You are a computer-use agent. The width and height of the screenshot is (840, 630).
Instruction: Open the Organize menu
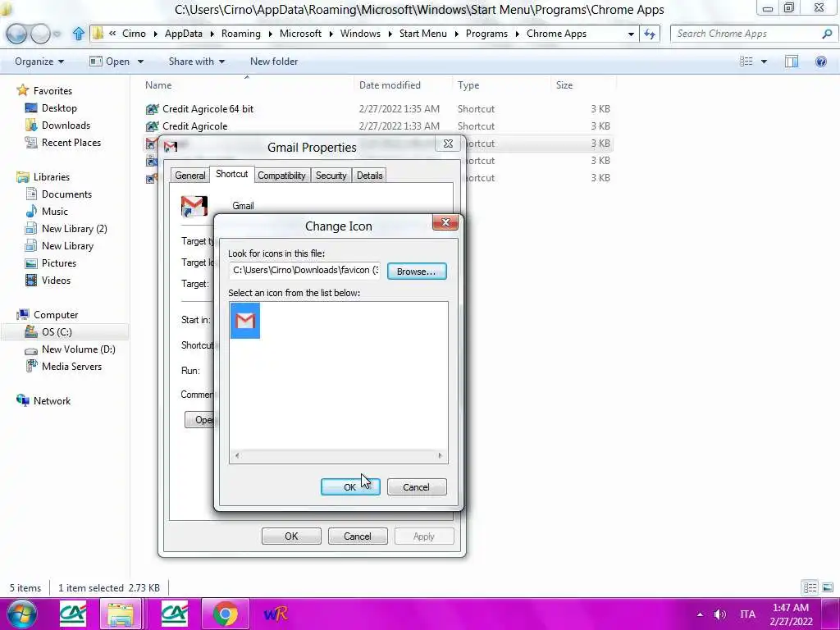point(39,62)
